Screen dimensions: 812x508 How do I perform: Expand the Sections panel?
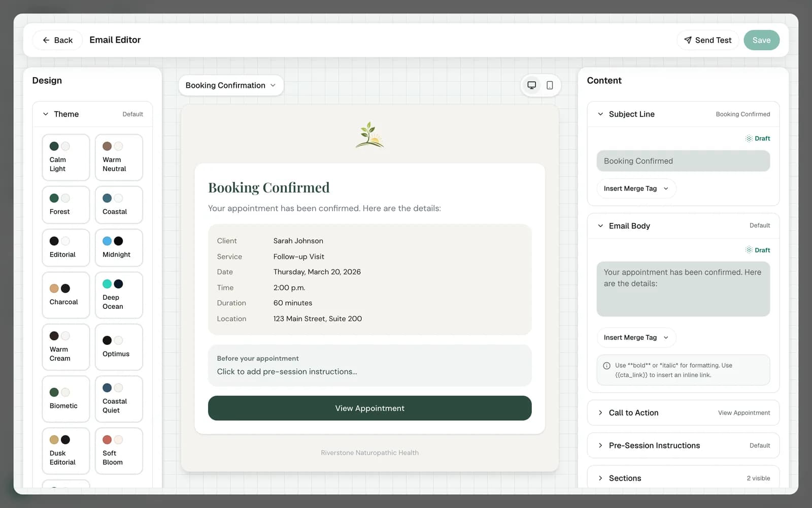pos(600,479)
